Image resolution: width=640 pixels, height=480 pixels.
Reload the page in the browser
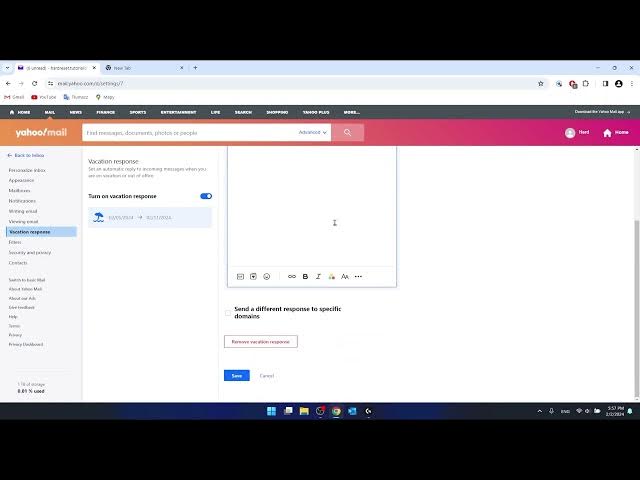[35, 84]
